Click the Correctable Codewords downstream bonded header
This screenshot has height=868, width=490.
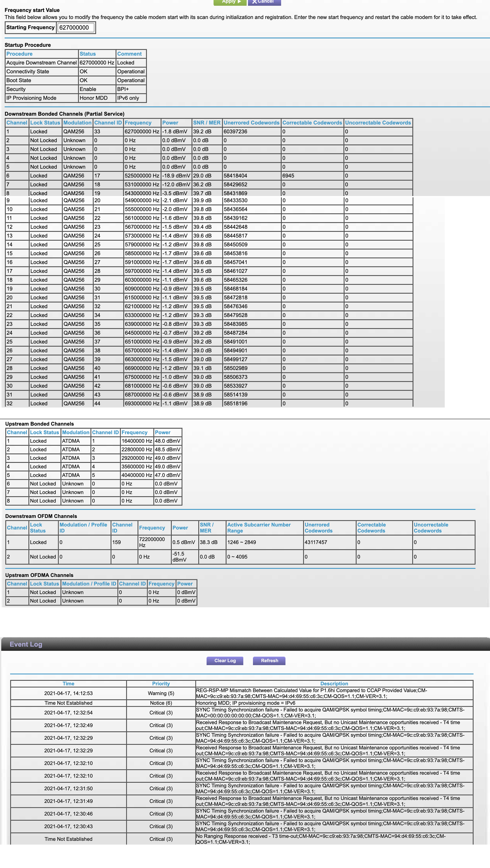tap(312, 123)
